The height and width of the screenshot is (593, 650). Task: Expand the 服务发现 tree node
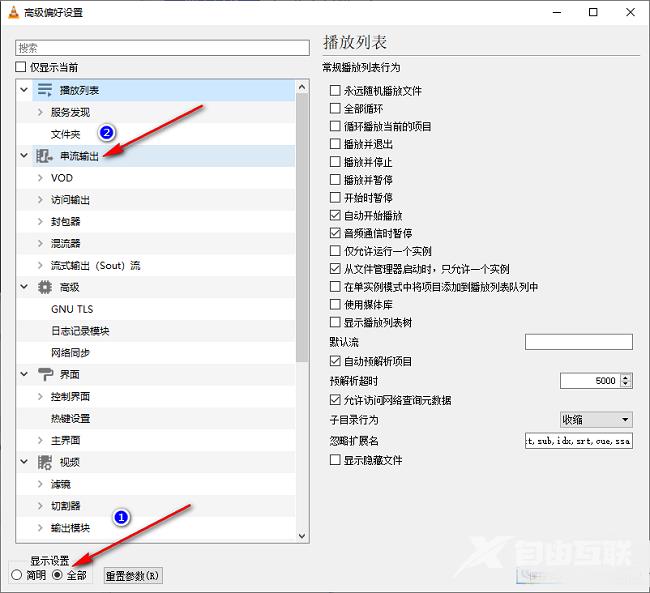40,112
